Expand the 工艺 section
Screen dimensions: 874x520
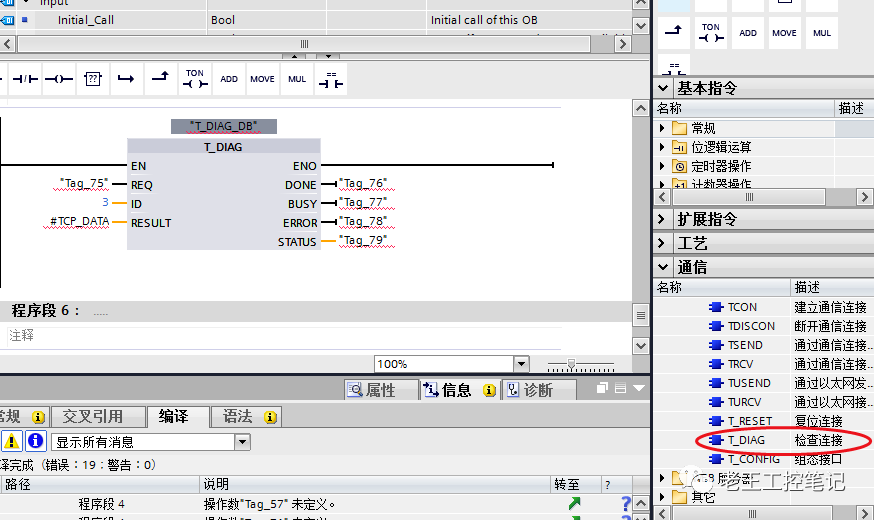coord(662,243)
